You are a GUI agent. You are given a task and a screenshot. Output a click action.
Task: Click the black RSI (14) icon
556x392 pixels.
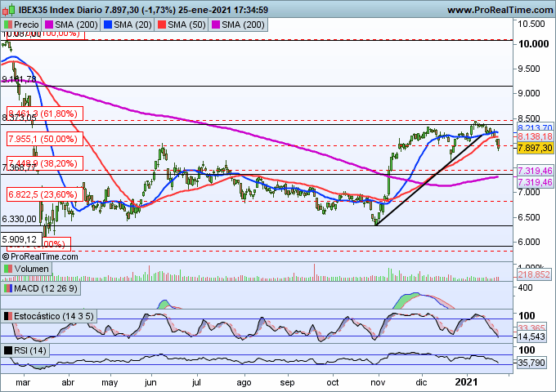click(7, 350)
